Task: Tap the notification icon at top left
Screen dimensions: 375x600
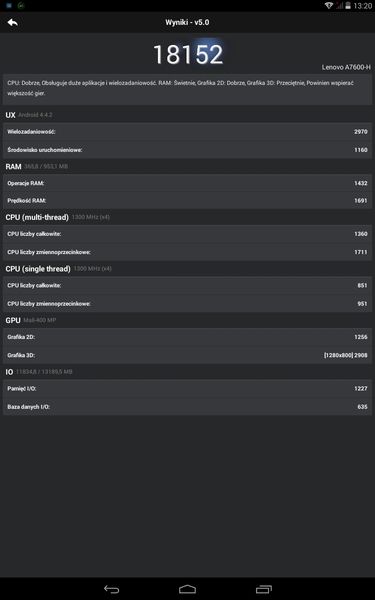Action: coord(9,6)
